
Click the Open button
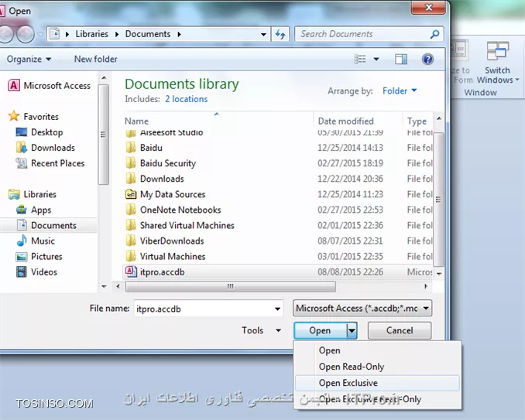(320, 330)
